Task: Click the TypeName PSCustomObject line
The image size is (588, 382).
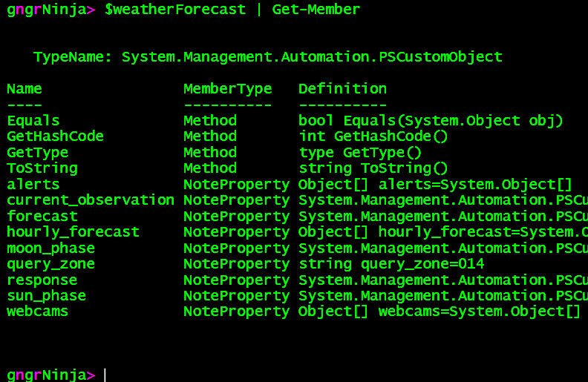Action: coord(268,56)
